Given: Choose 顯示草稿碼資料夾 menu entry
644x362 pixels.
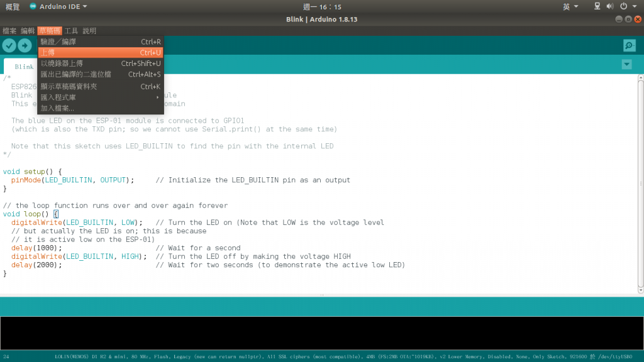Looking at the screenshot, I should tap(101, 87).
